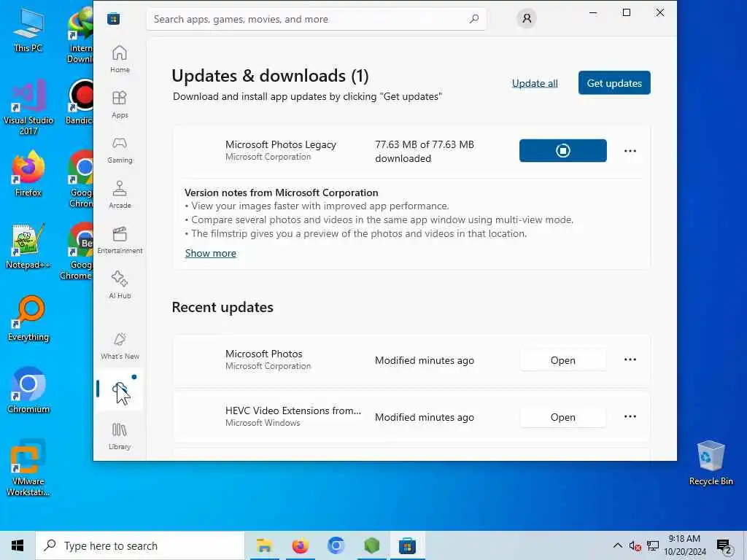Open Firefox from the taskbar

pos(300,545)
